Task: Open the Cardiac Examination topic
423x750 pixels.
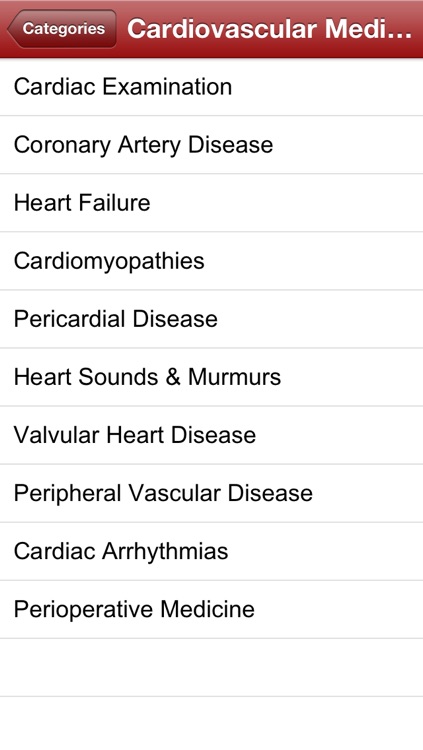Action: click(212, 87)
